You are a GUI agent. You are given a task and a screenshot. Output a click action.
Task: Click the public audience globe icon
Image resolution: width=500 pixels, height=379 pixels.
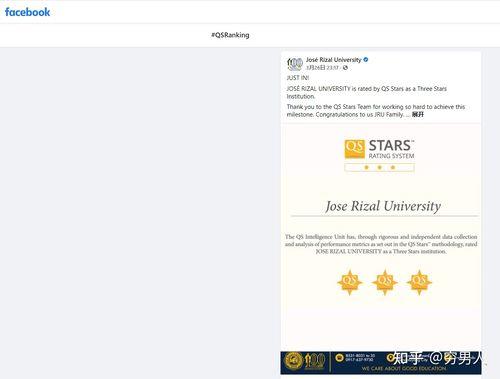coord(345,68)
